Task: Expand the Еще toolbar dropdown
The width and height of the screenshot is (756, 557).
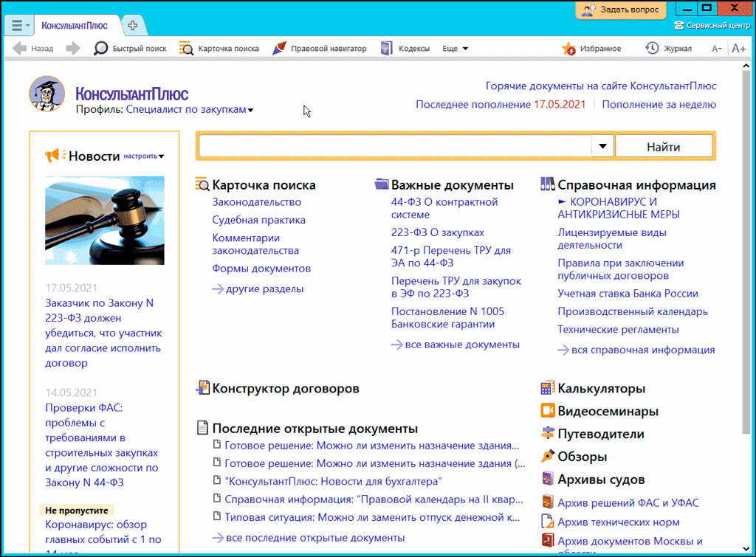Action: pos(455,48)
